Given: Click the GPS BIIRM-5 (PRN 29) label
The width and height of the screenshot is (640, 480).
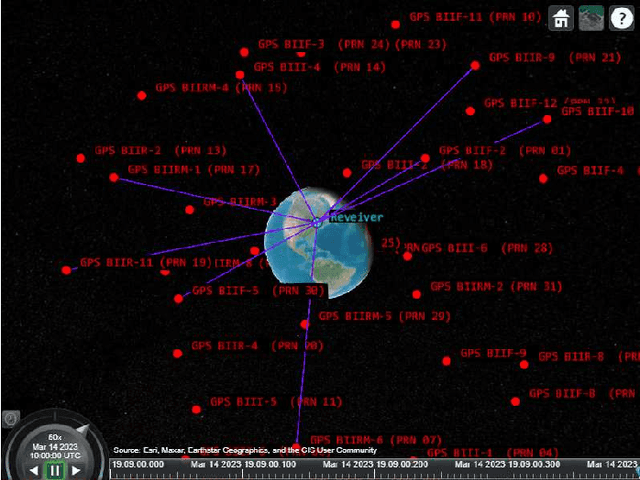Looking at the screenshot, I should coord(384,316).
